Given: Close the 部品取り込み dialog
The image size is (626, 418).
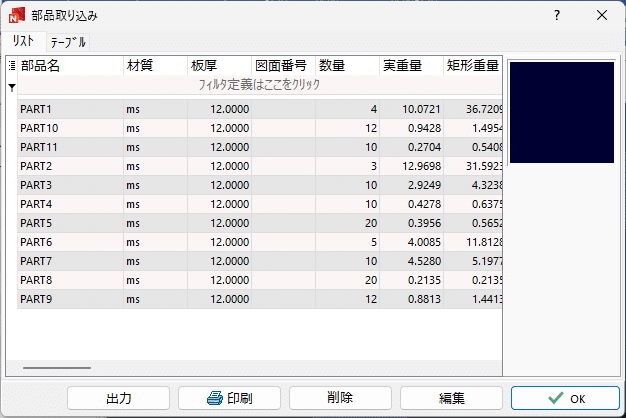Looking at the screenshot, I should point(602,15).
